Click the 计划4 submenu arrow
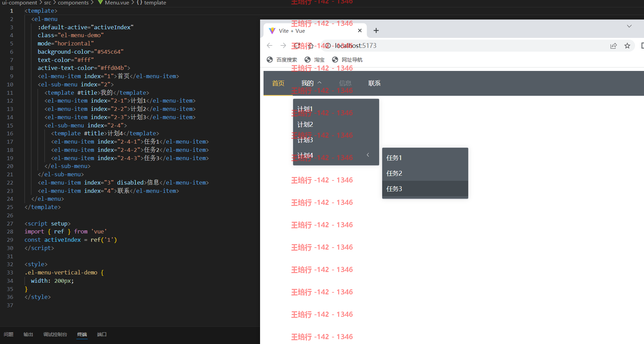 tap(368, 155)
